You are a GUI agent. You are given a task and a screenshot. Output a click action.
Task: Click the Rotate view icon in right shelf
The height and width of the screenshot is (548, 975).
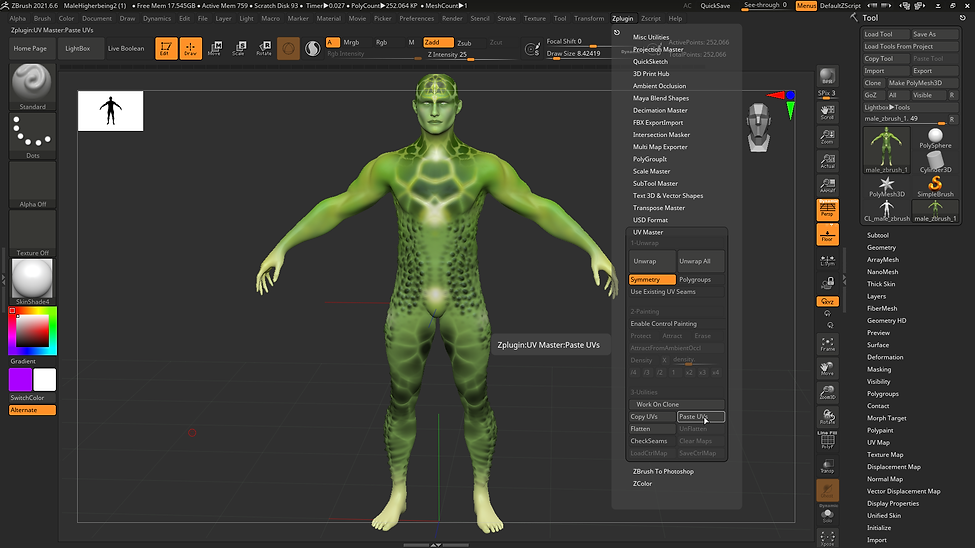[828, 417]
